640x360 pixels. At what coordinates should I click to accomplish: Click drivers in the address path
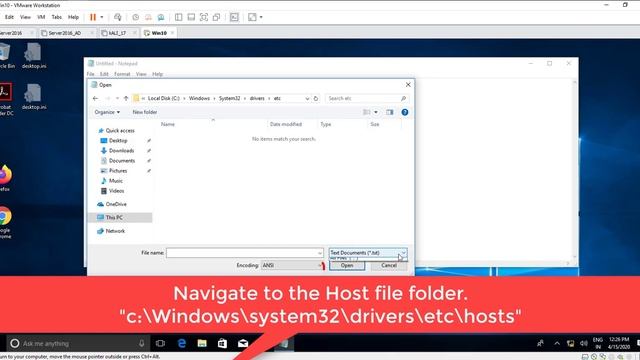(x=257, y=98)
